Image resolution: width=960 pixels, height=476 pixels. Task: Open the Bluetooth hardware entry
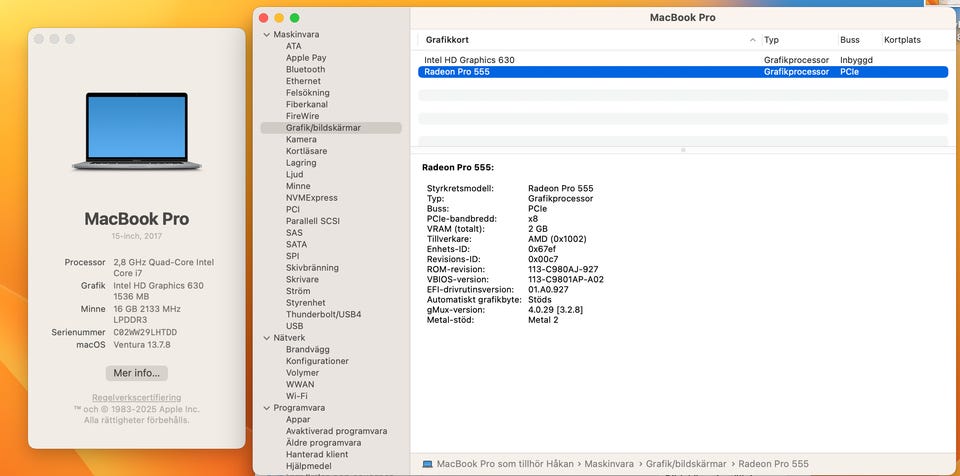tap(306, 69)
